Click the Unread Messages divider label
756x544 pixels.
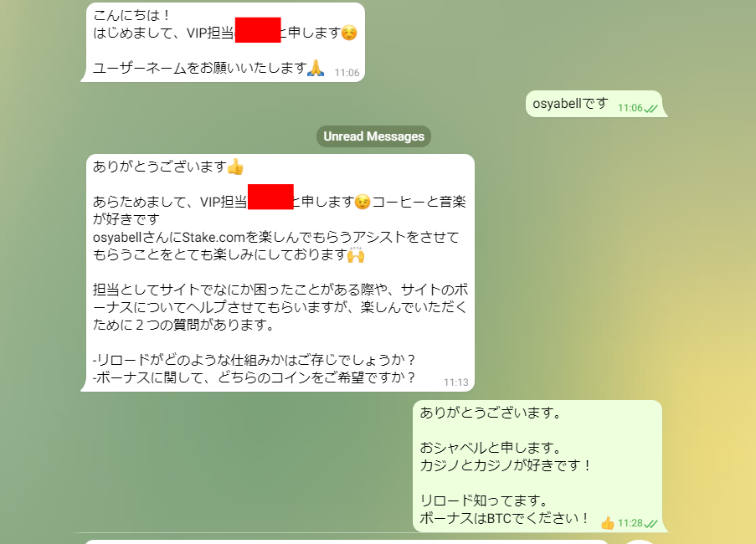click(373, 136)
